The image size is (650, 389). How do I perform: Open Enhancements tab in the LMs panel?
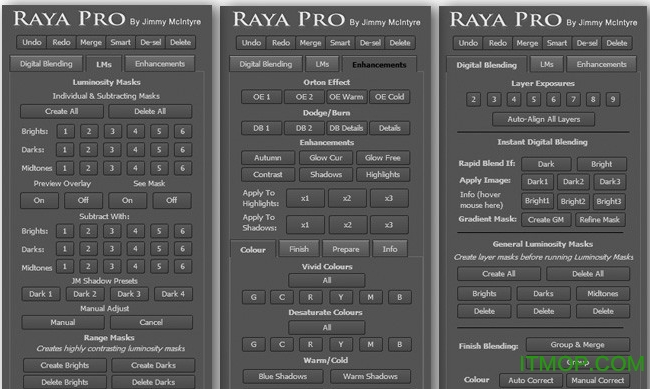160,64
